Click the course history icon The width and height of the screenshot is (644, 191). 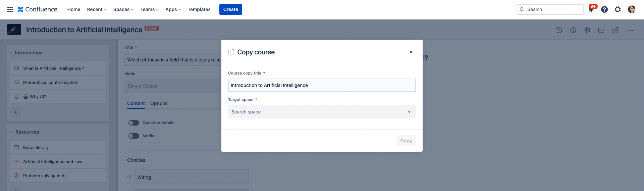point(559,30)
